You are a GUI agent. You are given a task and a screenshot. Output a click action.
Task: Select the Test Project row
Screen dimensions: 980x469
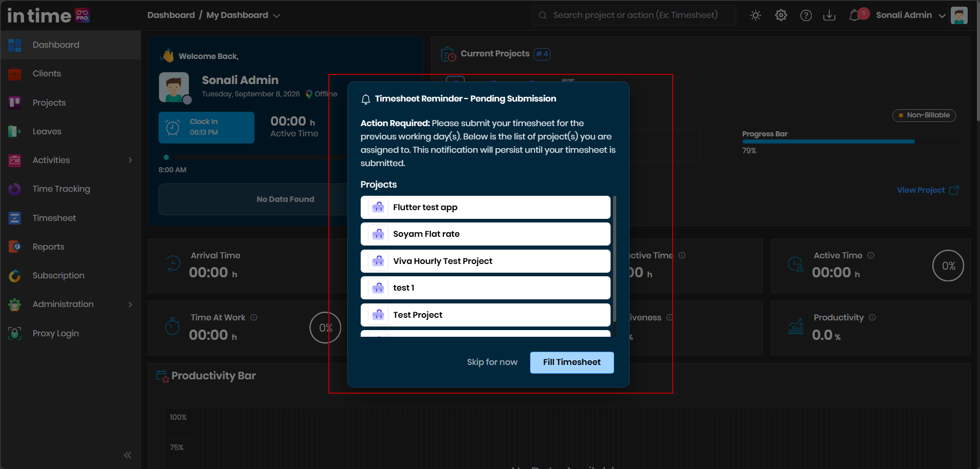pyautogui.click(x=485, y=315)
